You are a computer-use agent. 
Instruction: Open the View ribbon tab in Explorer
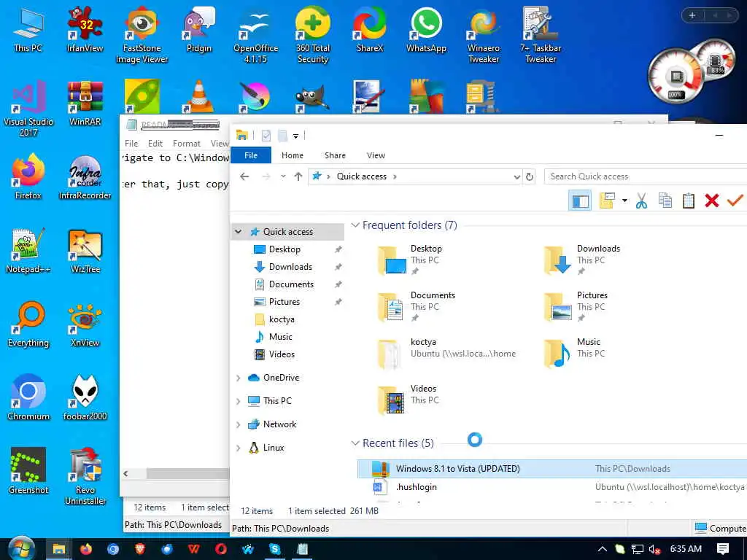tap(376, 155)
